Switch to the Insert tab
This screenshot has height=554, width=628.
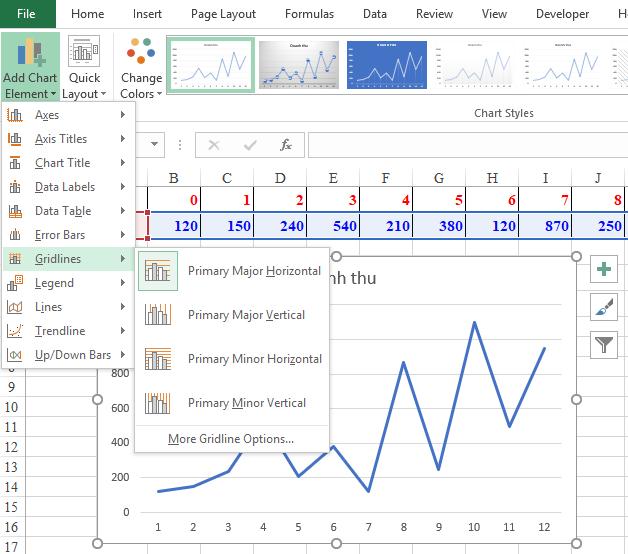click(x=147, y=14)
